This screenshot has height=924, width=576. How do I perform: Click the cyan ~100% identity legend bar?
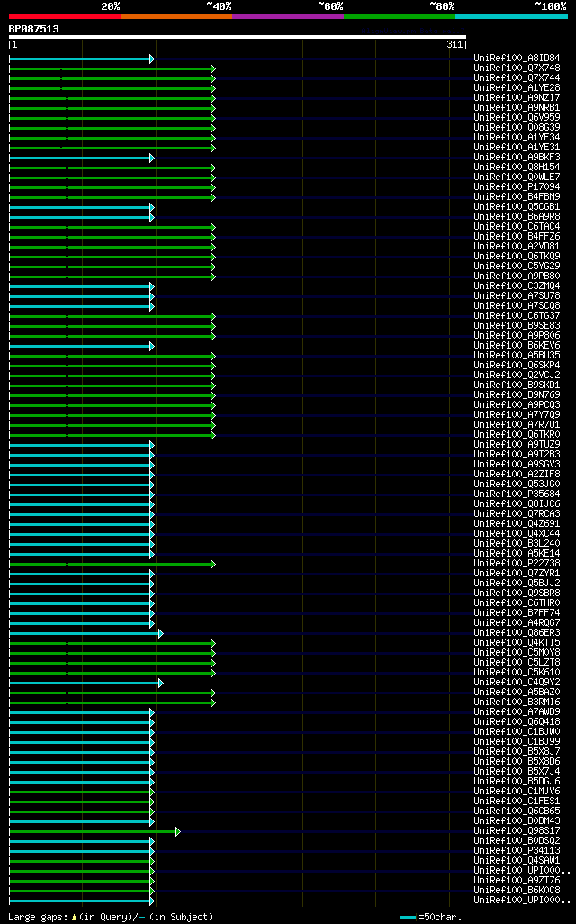pos(511,16)
